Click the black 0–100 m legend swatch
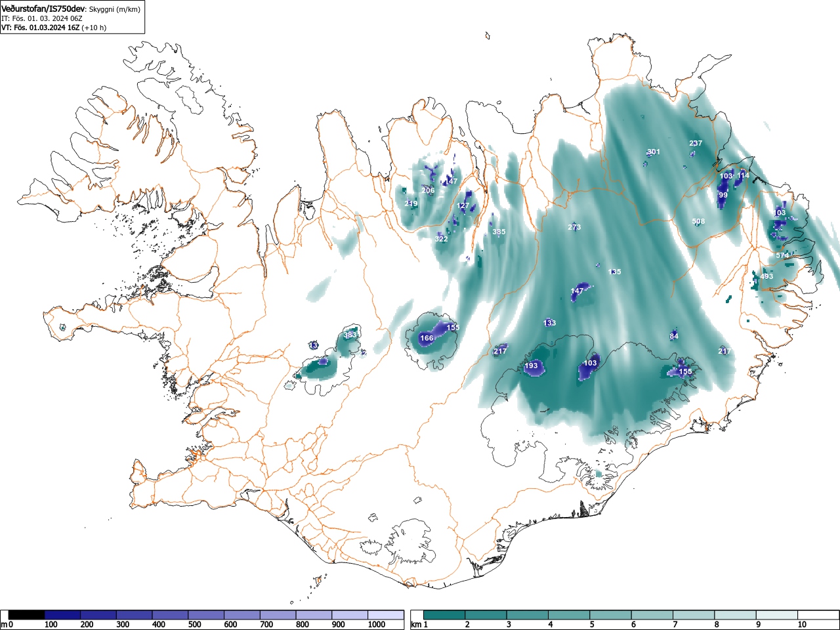 [27, 615]
